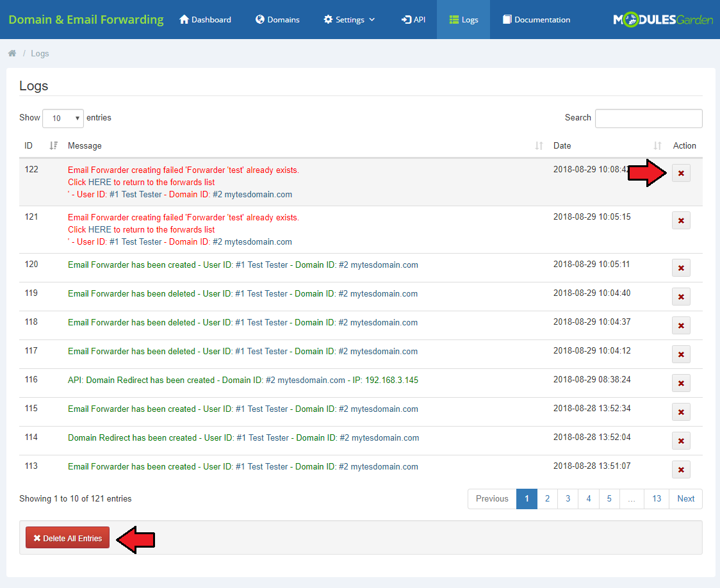Open #2 mytesdomain.com link in entry 116
This screenshot has width=720, height=588.
coord(306,380)
